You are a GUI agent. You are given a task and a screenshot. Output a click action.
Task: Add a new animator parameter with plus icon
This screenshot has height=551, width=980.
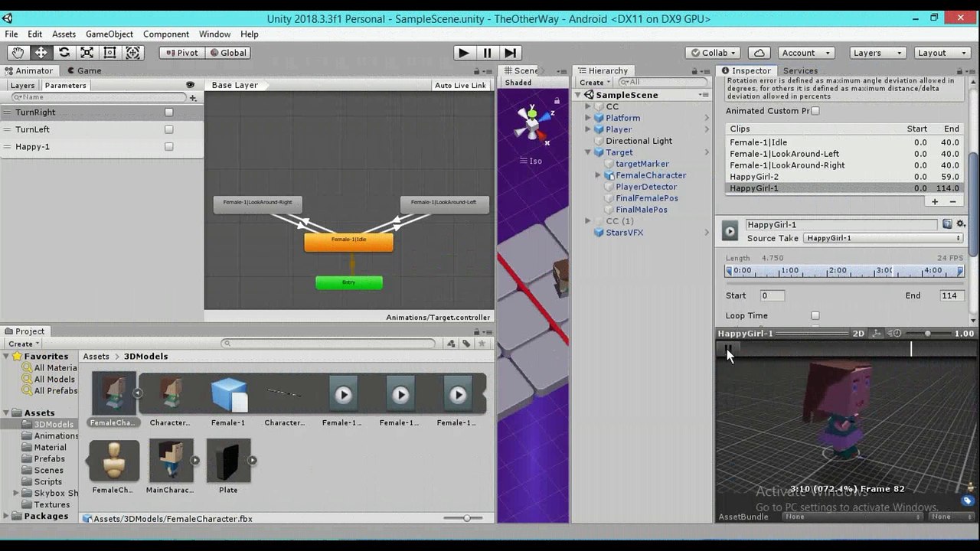pyautogui.click(x=193, y=97)
